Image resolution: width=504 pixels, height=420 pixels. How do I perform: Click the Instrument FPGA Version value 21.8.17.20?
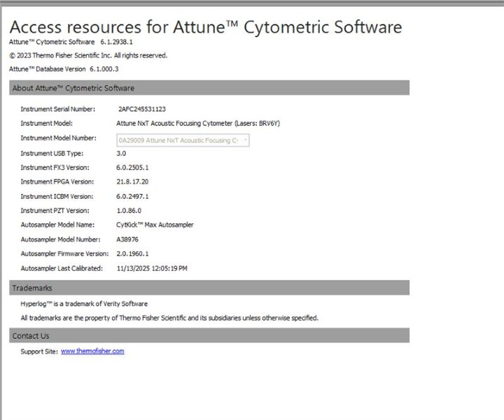(132, 182)
